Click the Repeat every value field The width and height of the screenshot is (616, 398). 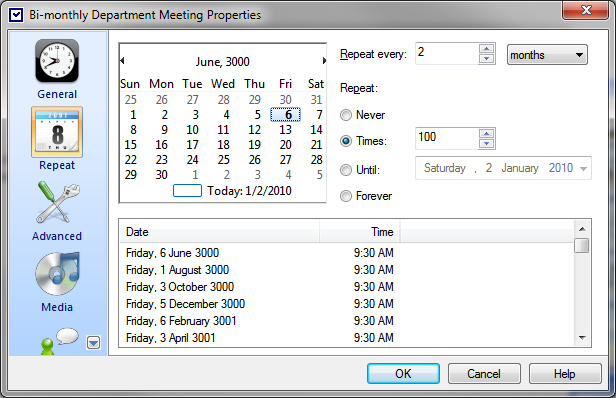(x=447, y=53)
